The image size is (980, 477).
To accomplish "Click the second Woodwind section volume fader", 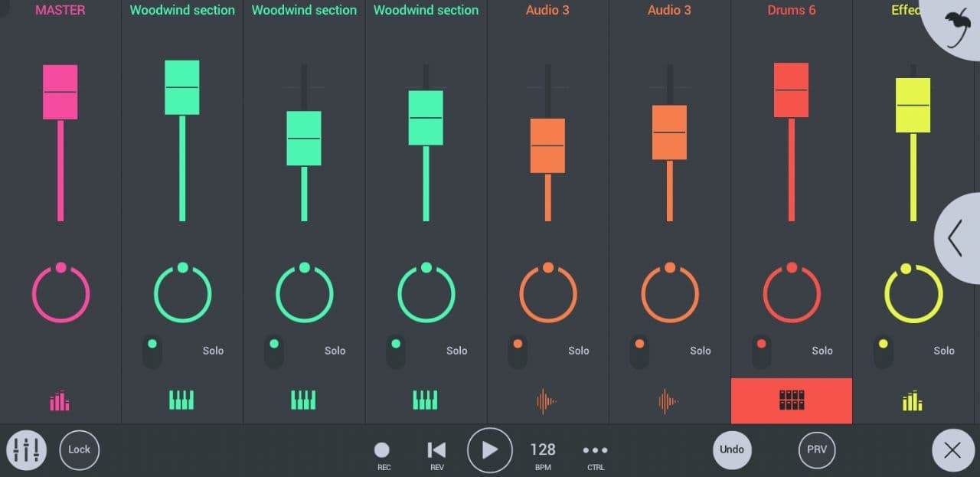I will pos(304,139).
